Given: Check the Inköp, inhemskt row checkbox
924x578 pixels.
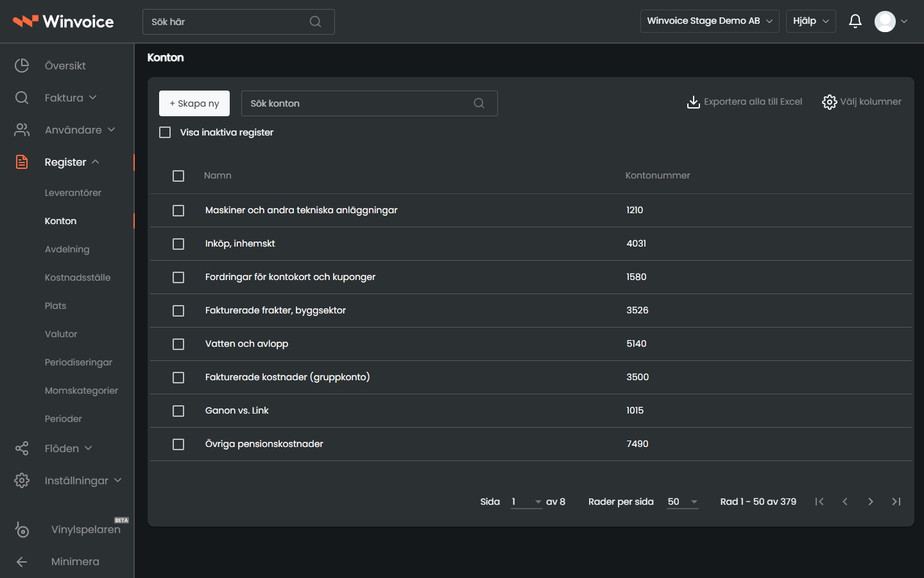Looking at the screenshot, I should coord(178,244).
